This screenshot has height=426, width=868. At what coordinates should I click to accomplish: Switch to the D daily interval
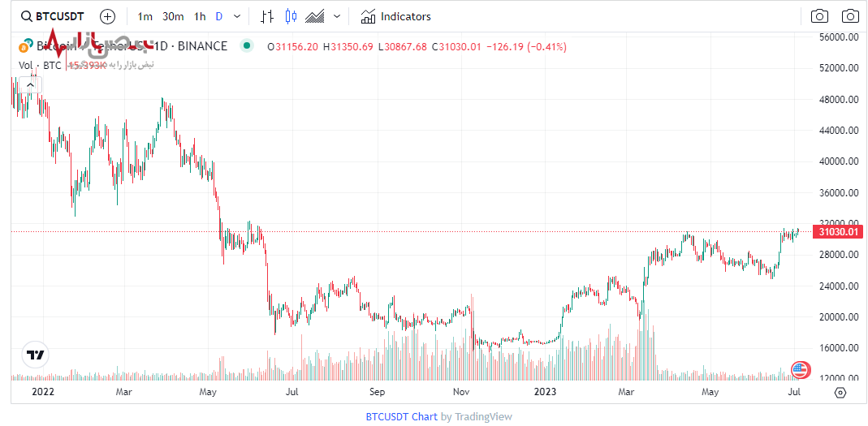(x=218, y=16)
